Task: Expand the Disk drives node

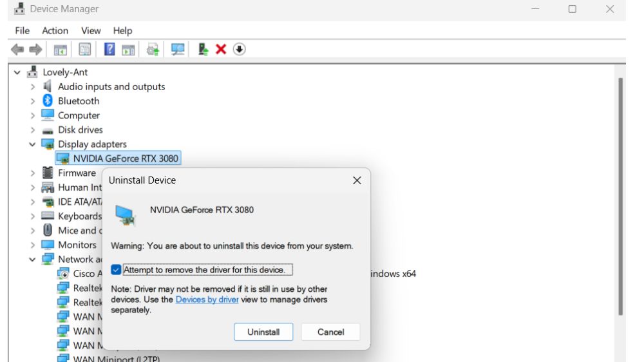Action: click(33, 130)
